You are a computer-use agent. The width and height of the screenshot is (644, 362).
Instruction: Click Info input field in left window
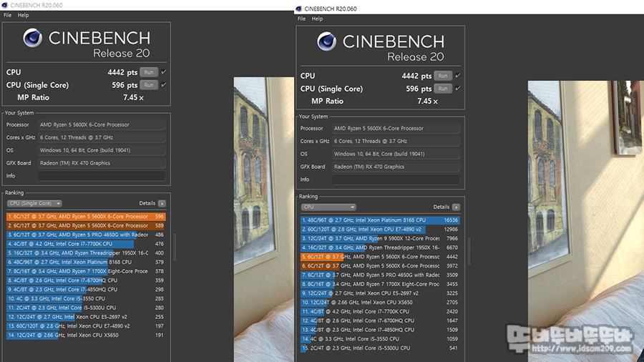[x=102, y=176]
